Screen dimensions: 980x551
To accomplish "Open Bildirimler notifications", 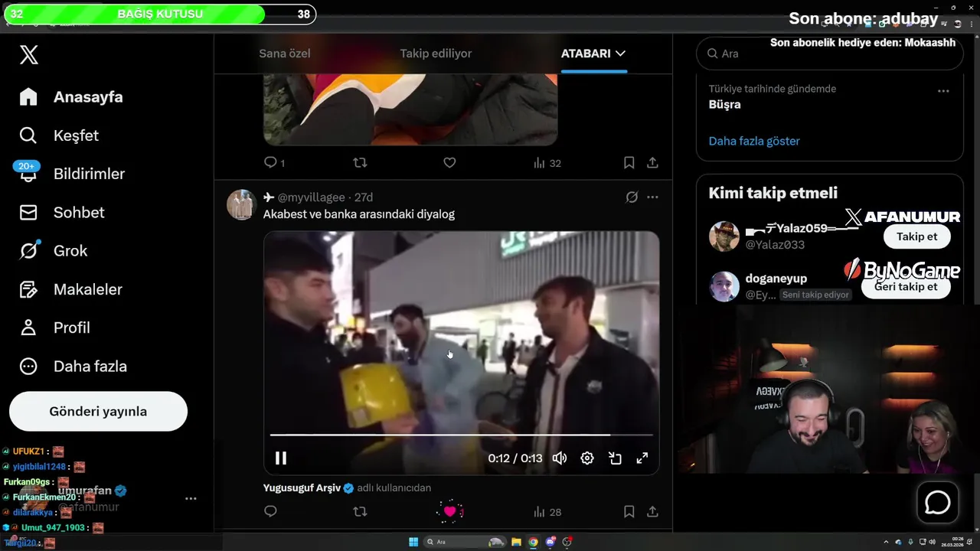I will click(x=72, y=174).
